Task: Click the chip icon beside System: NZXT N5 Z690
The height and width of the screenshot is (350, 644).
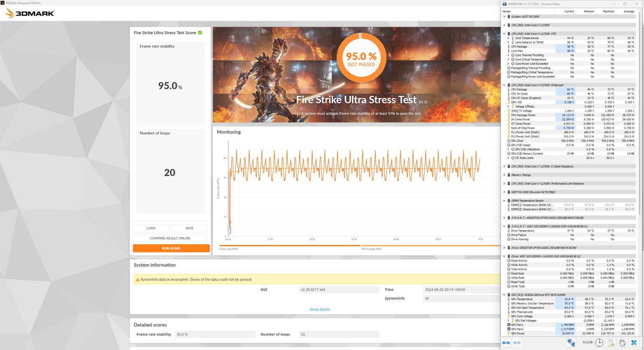Action: tap(509, 17)
